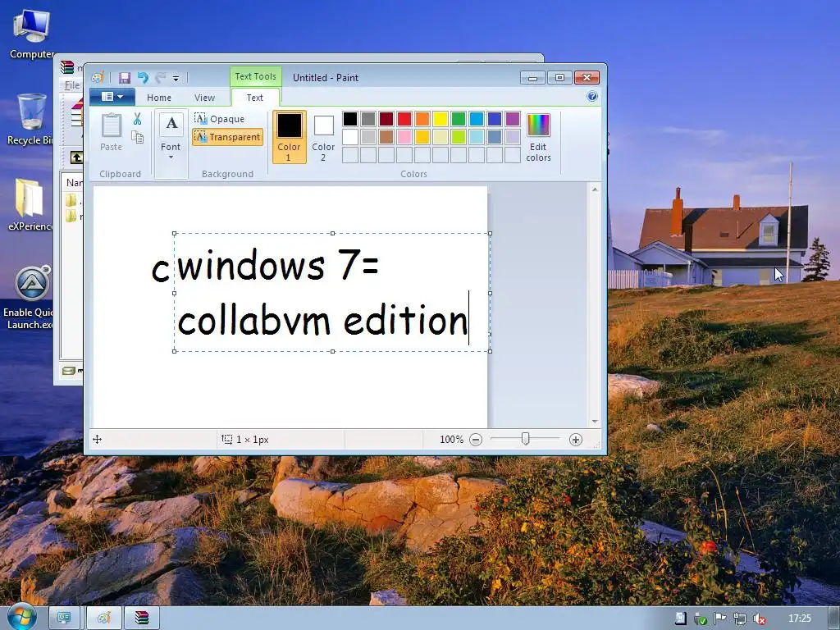The height and width of the screenshot is (630, 840).
Task: Open the Paint application menu button
Action: (x=112, y=97)
